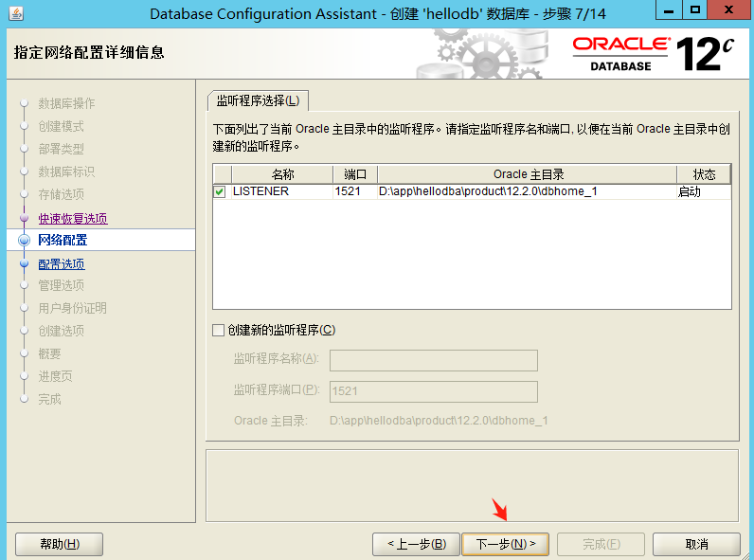Click the 网络配置 active step bullet

[x=24, y=240]
